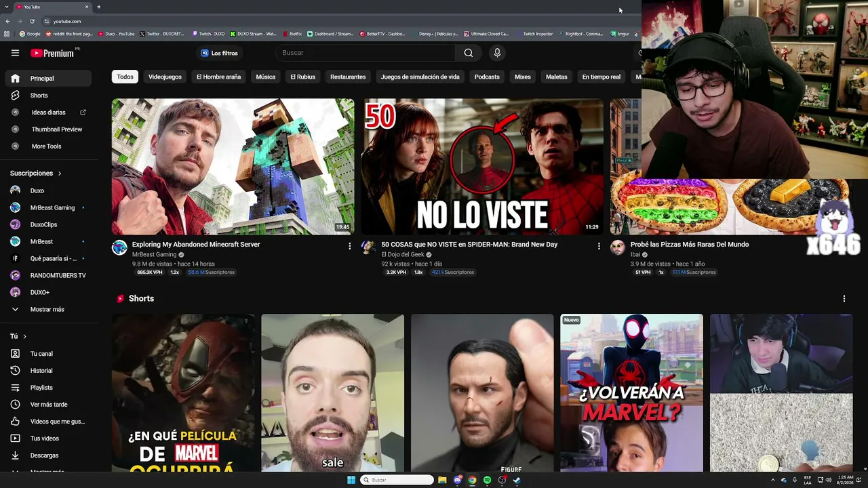Open Spotify from the taskbar
Viewport: 868px width, 488px height.
click(487, 480)
